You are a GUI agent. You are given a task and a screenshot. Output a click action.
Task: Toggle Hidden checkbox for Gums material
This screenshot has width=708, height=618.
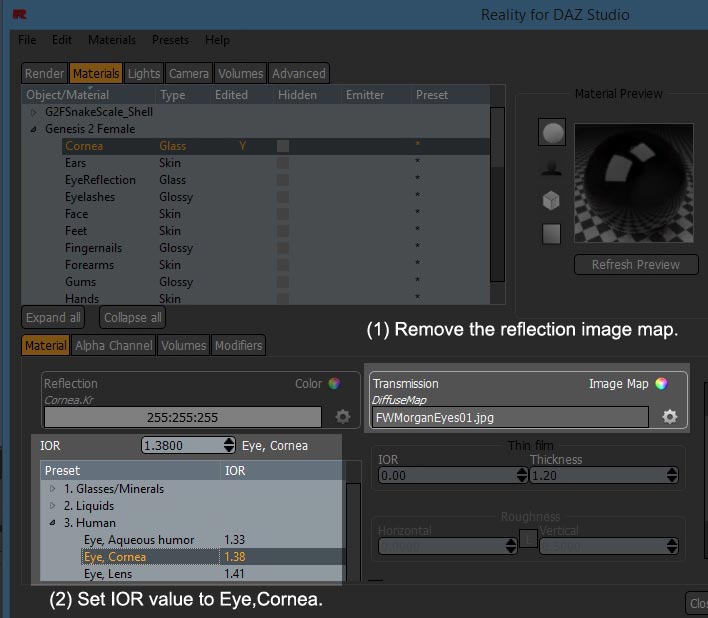point(283,282)
